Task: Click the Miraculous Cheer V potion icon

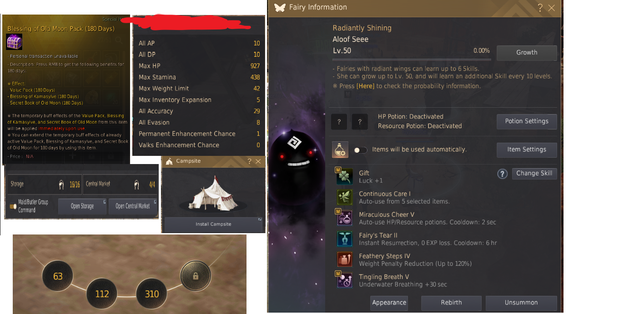Action: pyautogui.click(x=345, y=218)
